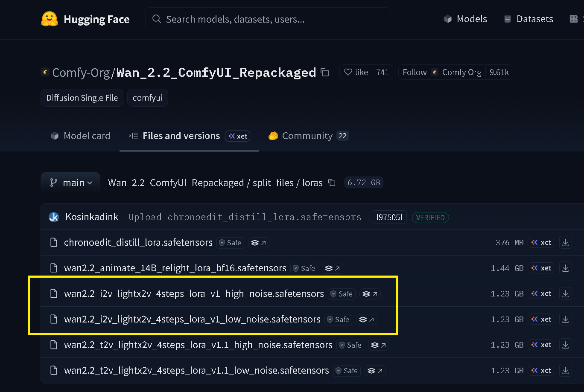Open file wan2.2_t2v_lightx2v_4steps_lora_v1.1_low_noise.safetensors
The width and height of the screenshot is (584, 392).
[196, 370]
